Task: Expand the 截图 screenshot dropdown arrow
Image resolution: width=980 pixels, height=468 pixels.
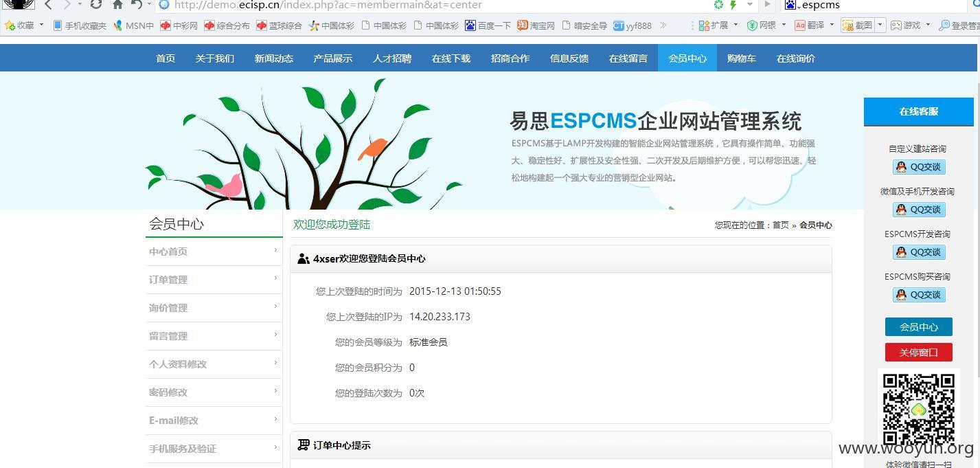Action: click(880, 25)
